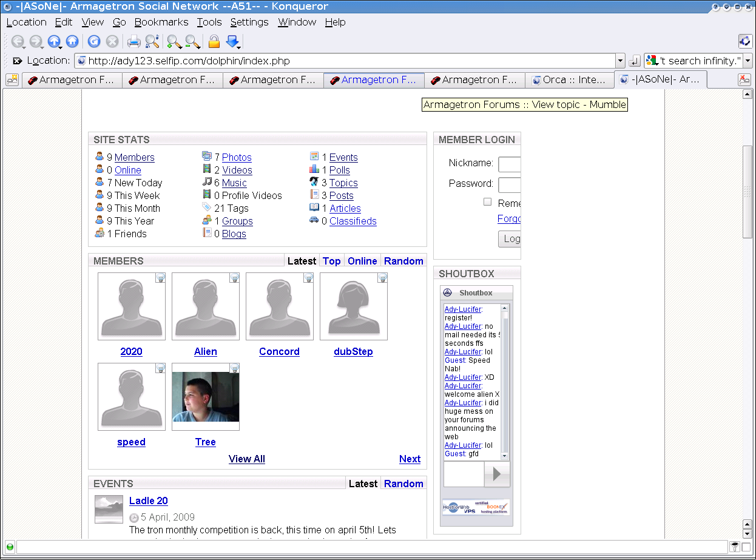Close current tab using tab-bar right icon
This screenshot has width=756, height=560.
tap(744, 79)
